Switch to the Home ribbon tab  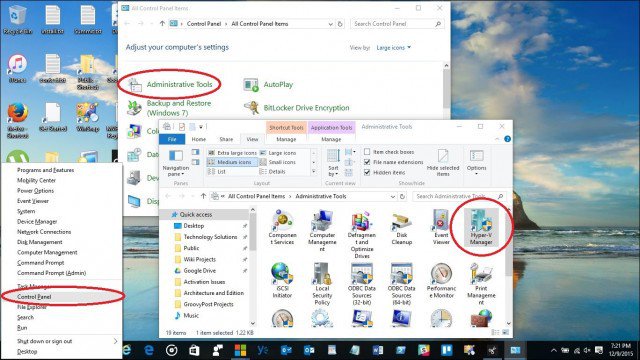(x=199, y=139)
